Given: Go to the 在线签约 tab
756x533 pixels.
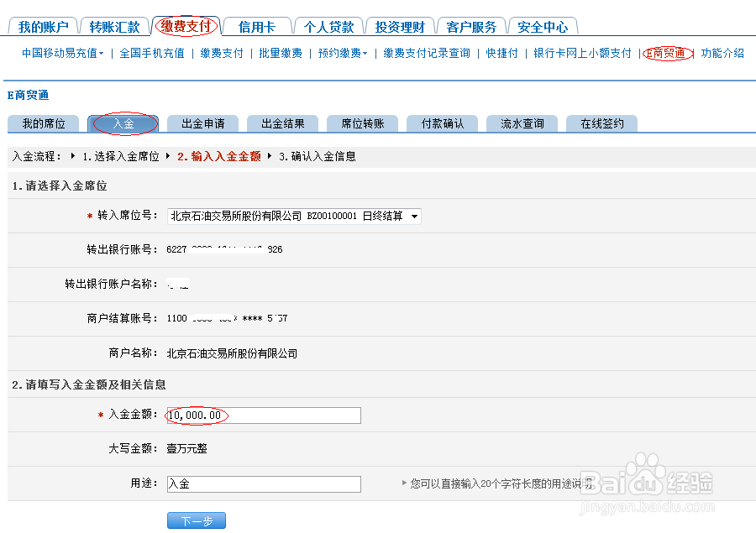Looking at the screenshot, I should point(601,123).
